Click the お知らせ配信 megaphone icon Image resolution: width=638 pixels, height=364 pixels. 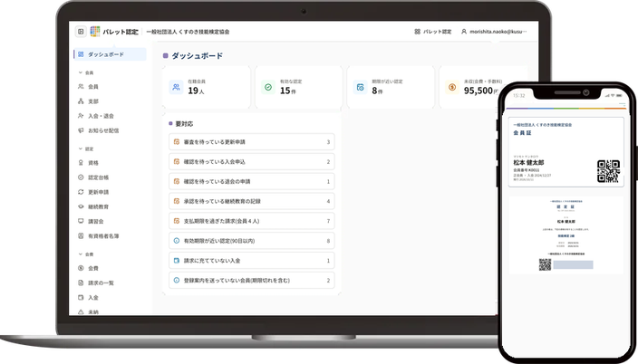coord(81,130)
